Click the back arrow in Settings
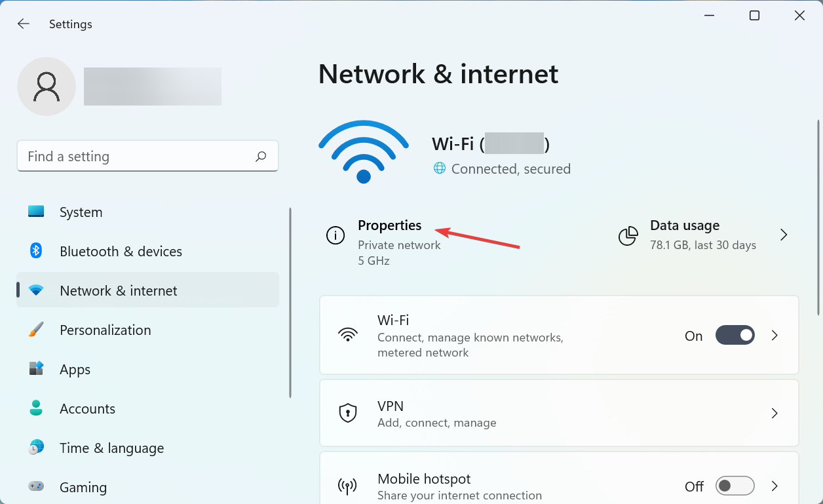Viewport: 823px width, 504px height. [x=24, y=24]
